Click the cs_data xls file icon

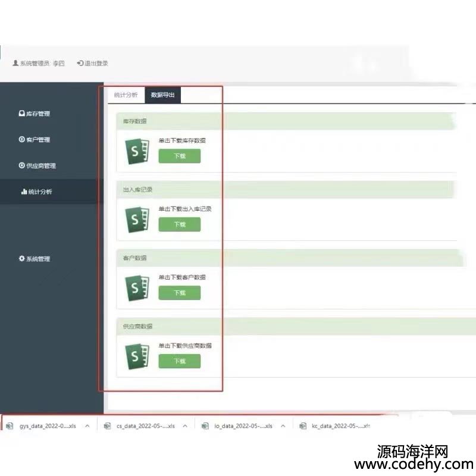107,426
